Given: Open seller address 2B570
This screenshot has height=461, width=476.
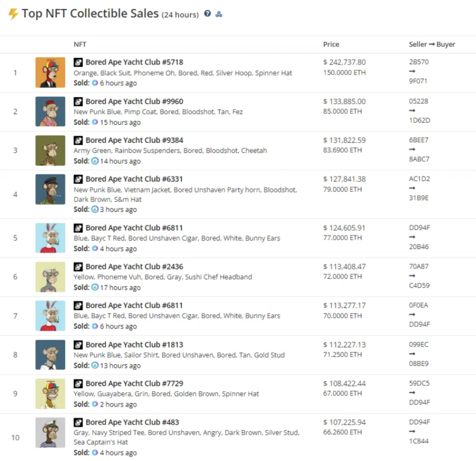Looking at the screenshot, I should coord(419,62).
